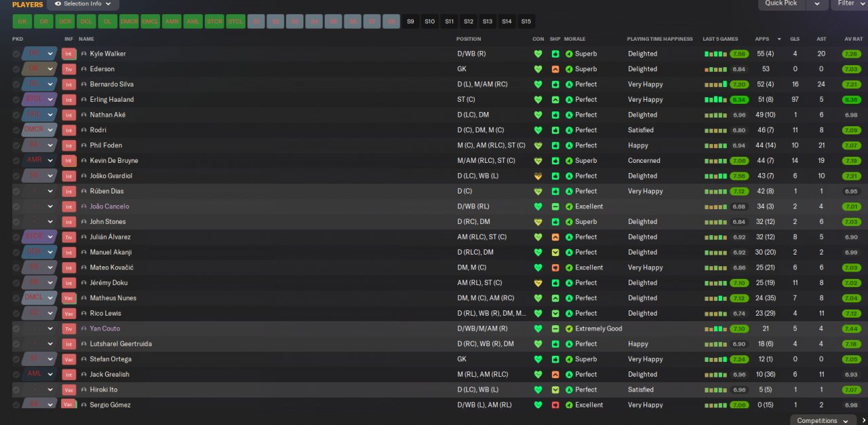
Task: Click Ederson's Trv info badge
Action: tap(68, 69)
